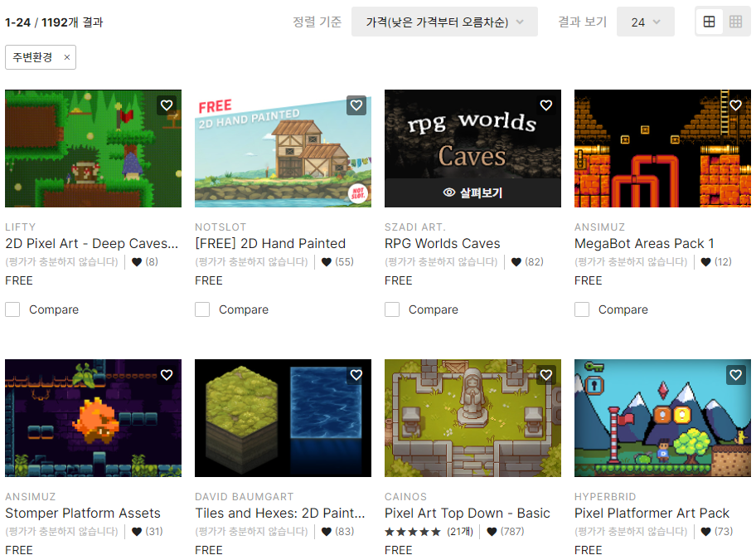Open Tiles and Hexes: 2D Paint title
The width and height of the screenshot is (756, 560).
point(280,514)
